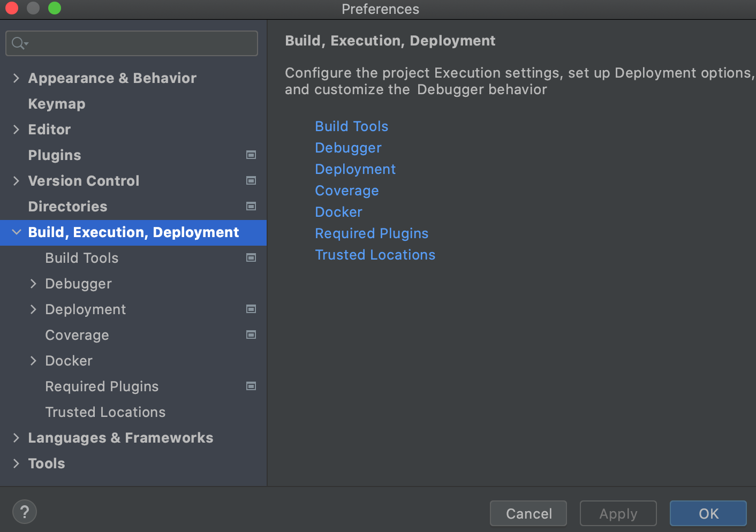This screenshot has height=532, width=756.
Task: Click the OK button
Action: [708, 513]
